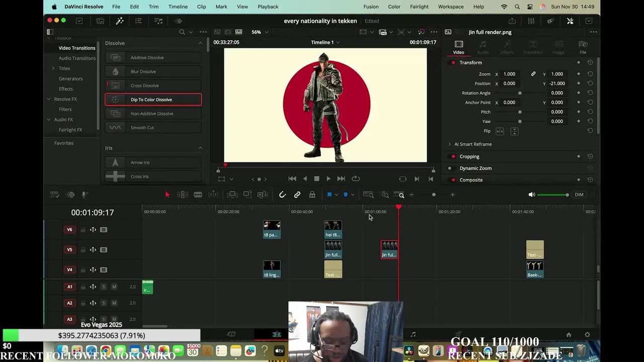Image resolution: width=644 pixels, height=362 pixels.
Task: Click the timeline voiceover microphone icon
Action: click(x=84, y=195)
